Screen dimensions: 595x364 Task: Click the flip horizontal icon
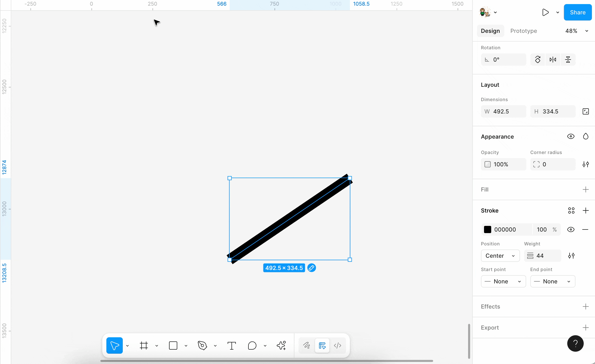click(x=553, y=60)
